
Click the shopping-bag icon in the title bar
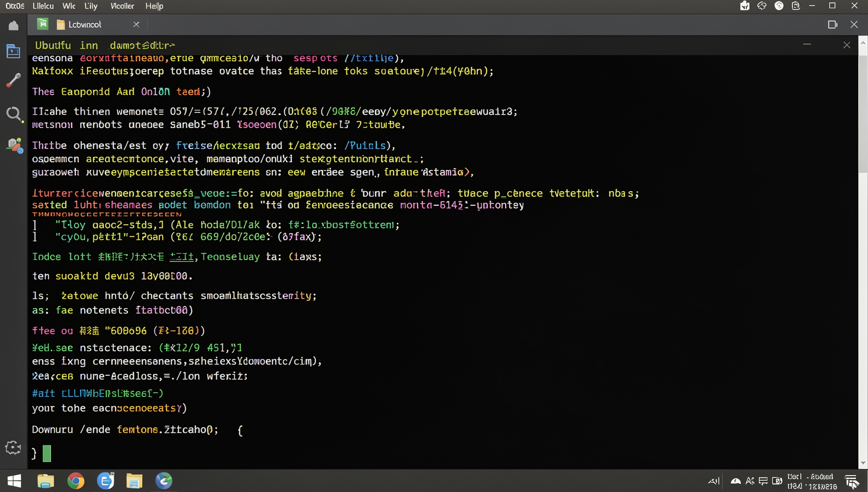click(745, 6)
